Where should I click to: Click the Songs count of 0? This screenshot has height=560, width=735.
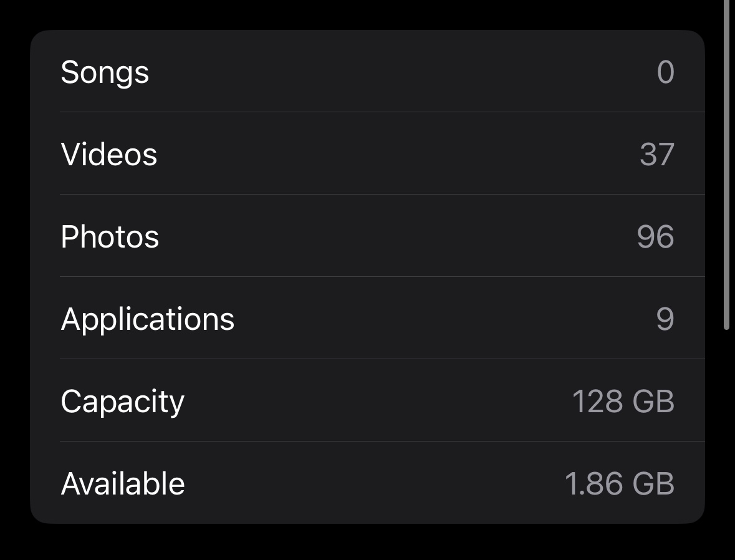(665, 72)
